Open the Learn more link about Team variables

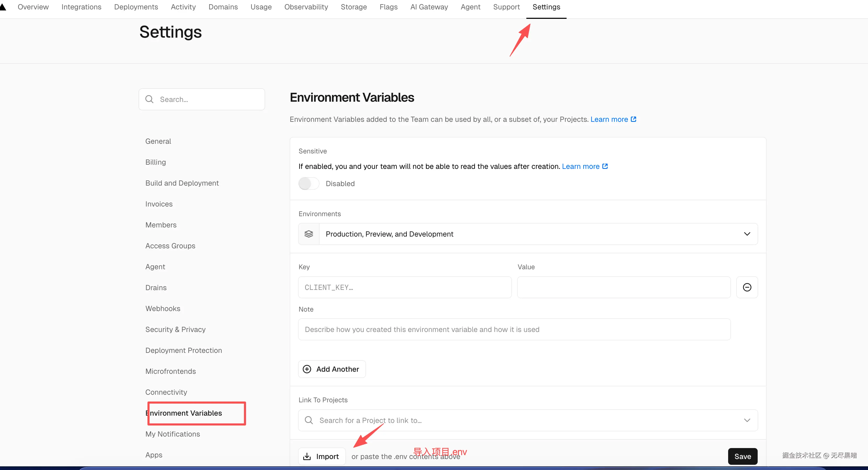coord(609,119)
